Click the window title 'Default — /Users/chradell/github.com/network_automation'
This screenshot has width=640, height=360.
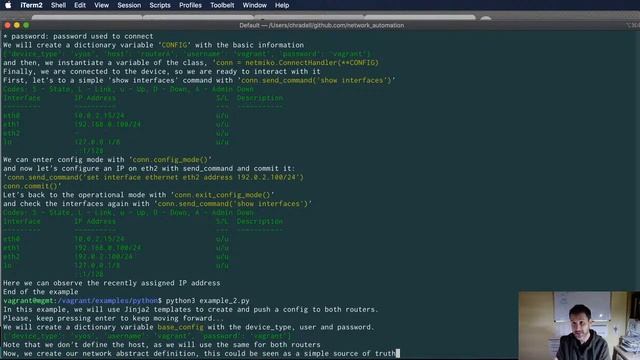tap(322, 25)
